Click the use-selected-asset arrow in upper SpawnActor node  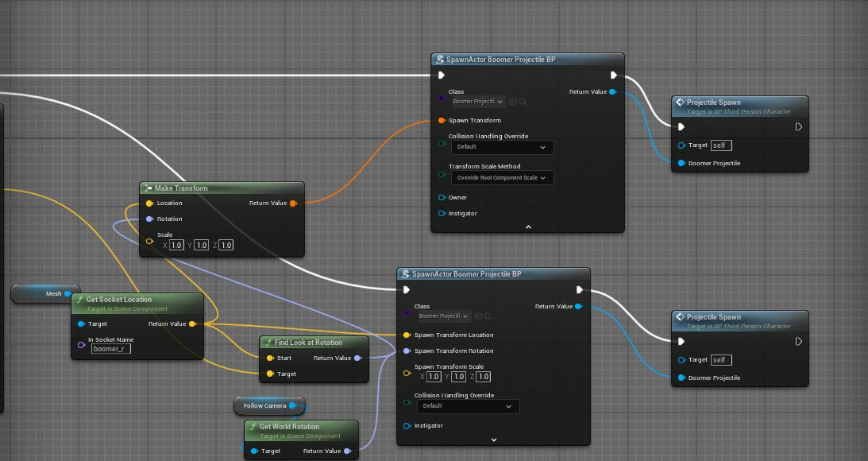512,102
